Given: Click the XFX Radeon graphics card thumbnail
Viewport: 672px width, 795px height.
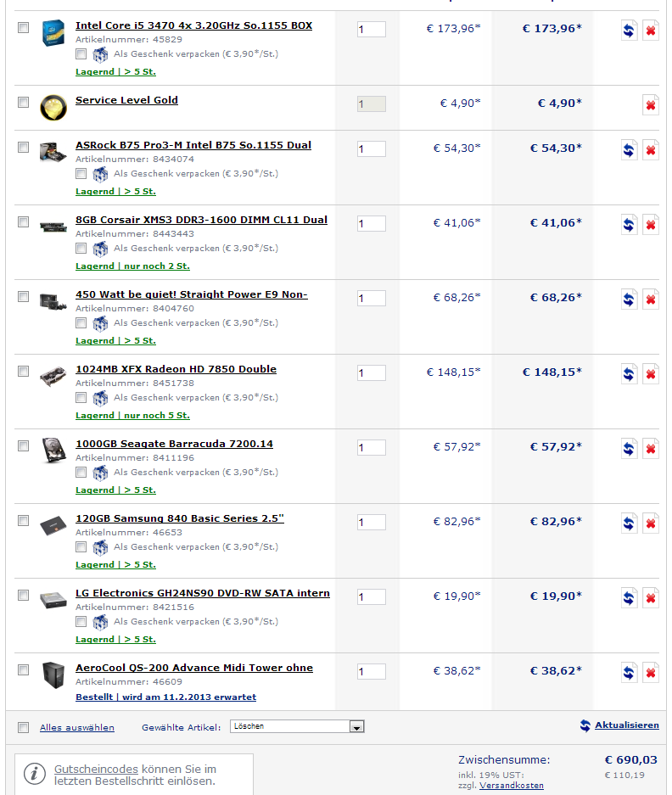Looking at the screenshot, I should tap(53, 376).
